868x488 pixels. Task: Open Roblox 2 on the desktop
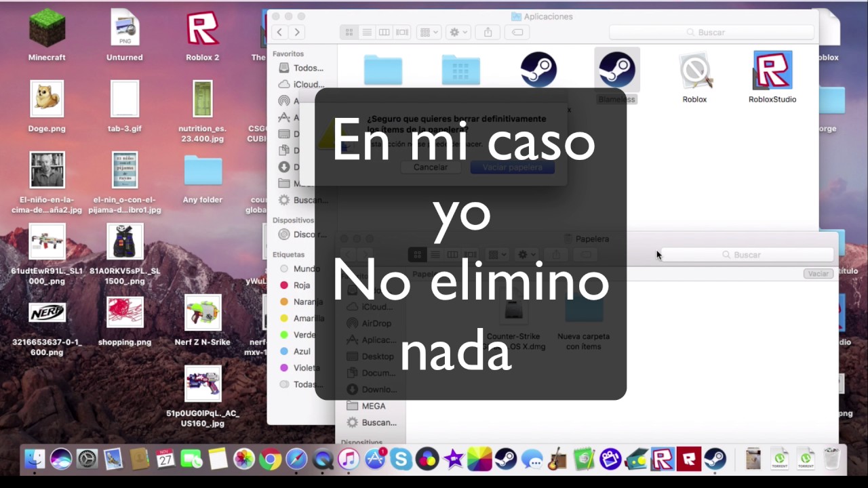tap(203, 36)
